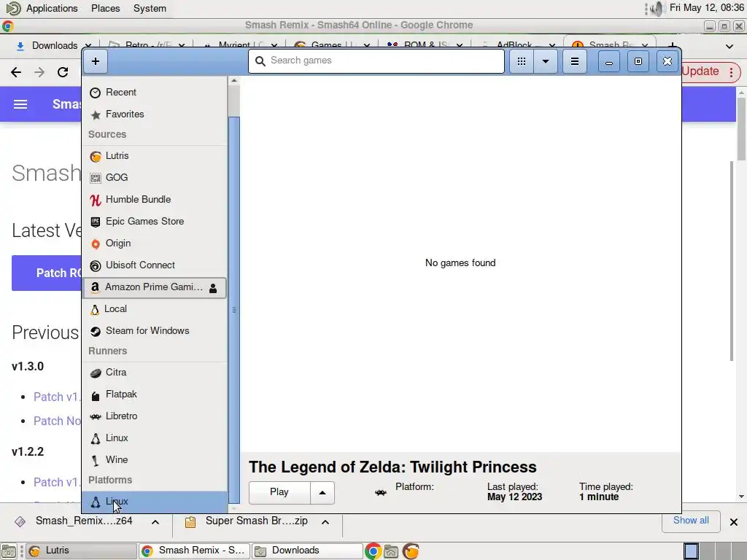This screenshot has height=560, width=747.
Task: Select the Steam for Windows source
Action: tap(155, 331)
